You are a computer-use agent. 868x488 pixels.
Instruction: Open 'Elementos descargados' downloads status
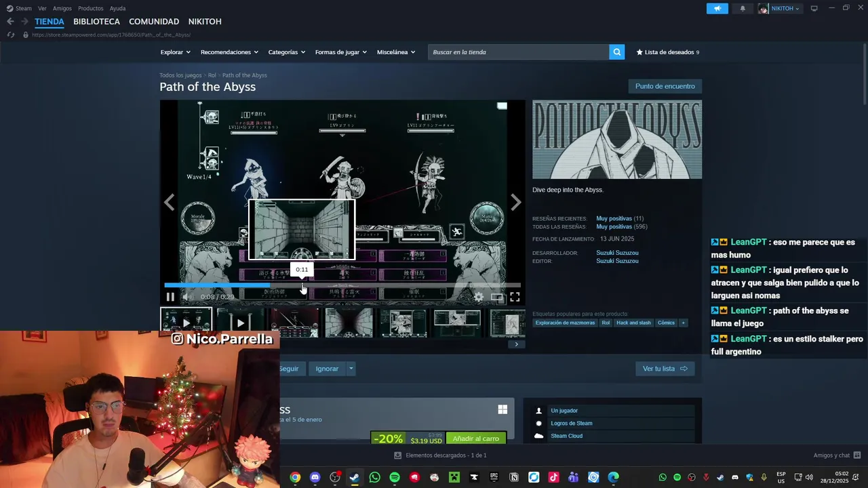click(x=441, y=455)
